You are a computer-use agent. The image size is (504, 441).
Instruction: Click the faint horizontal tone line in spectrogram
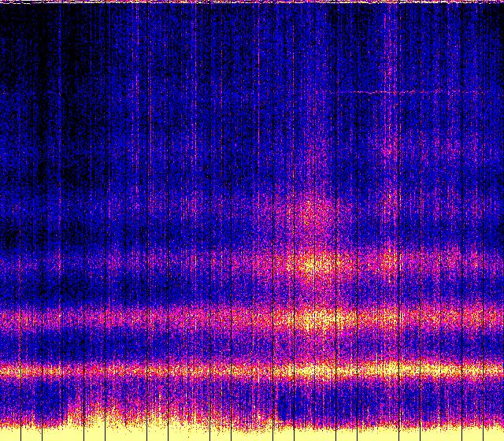pyautogui.click(x=411, y=92)
